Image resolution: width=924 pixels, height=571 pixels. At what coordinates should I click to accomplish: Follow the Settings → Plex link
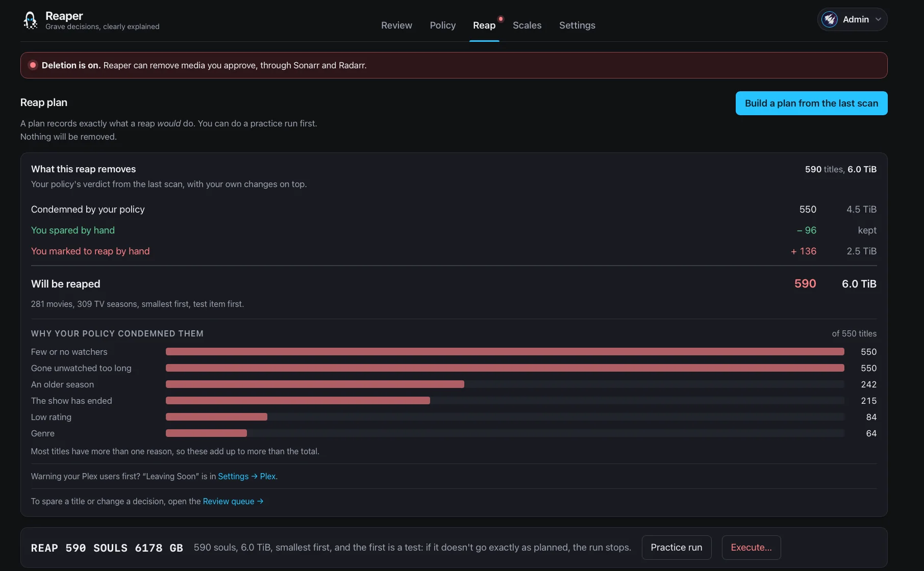[247, 476]
